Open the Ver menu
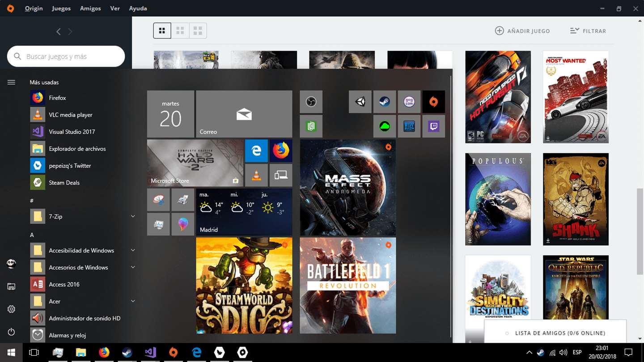The height and width of the screenshot is (362, 644). [115, 8]
